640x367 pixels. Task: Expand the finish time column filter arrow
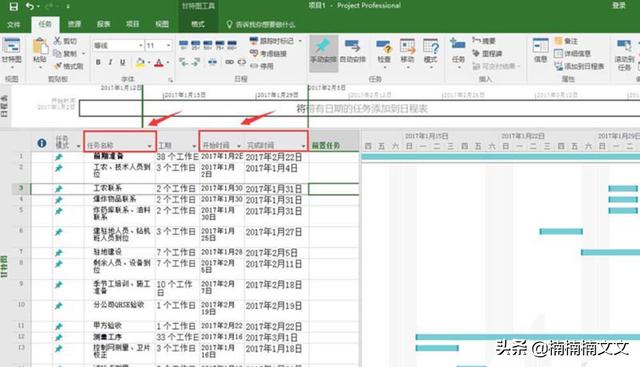303,146
